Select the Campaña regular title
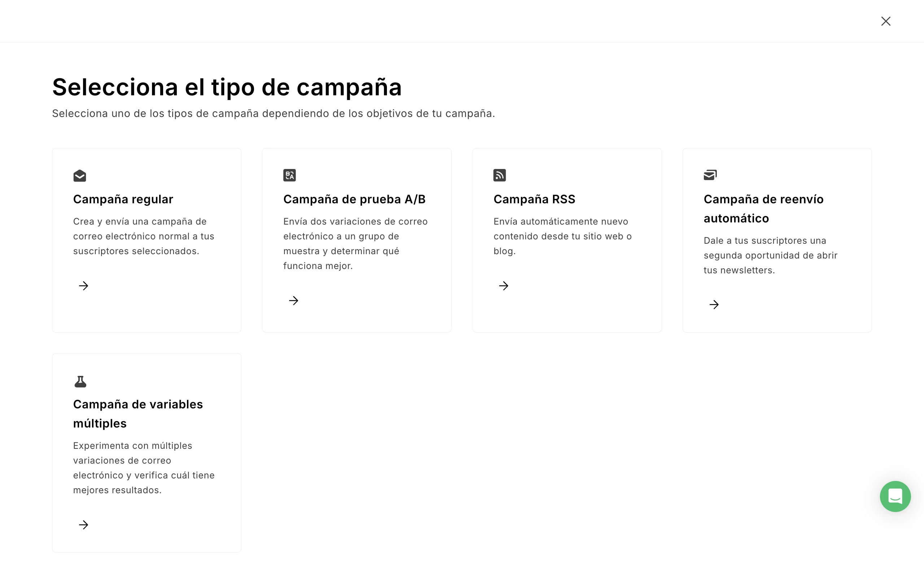The height and width of the screenshot is (577, 924). (x=123, y=199)
